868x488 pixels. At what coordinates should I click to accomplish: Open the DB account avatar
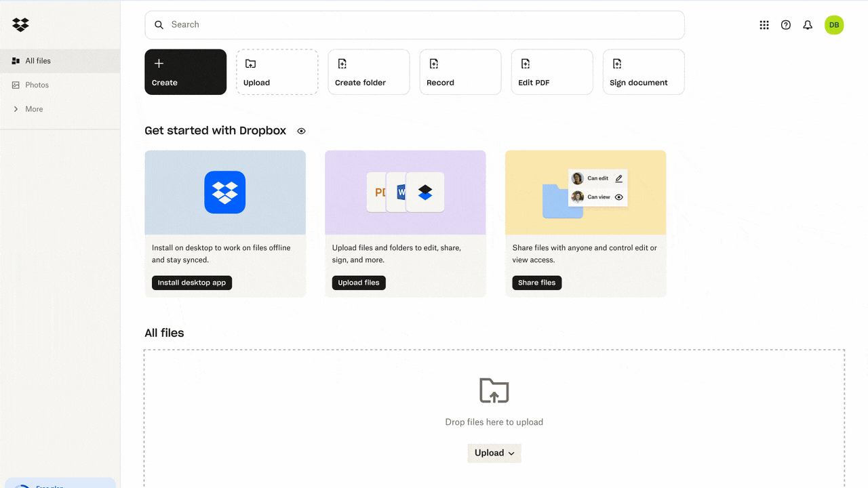point(834,25)
